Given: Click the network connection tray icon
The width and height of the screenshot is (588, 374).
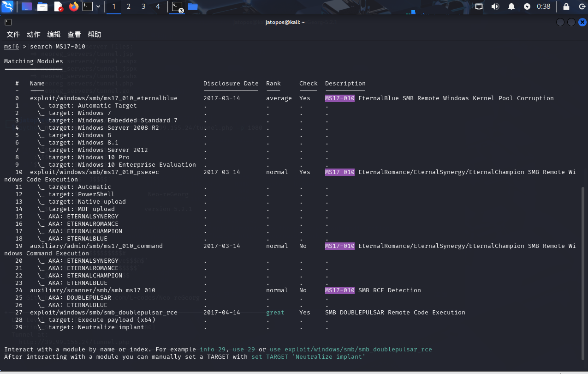Looking at the screenshot, I should (x=479, y=6).
